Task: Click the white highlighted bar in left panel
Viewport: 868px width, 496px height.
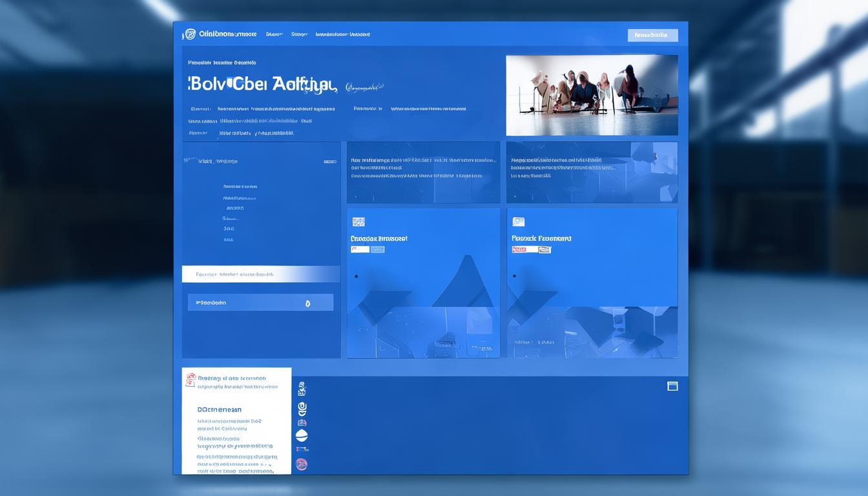Action: (x=260, y=274)
